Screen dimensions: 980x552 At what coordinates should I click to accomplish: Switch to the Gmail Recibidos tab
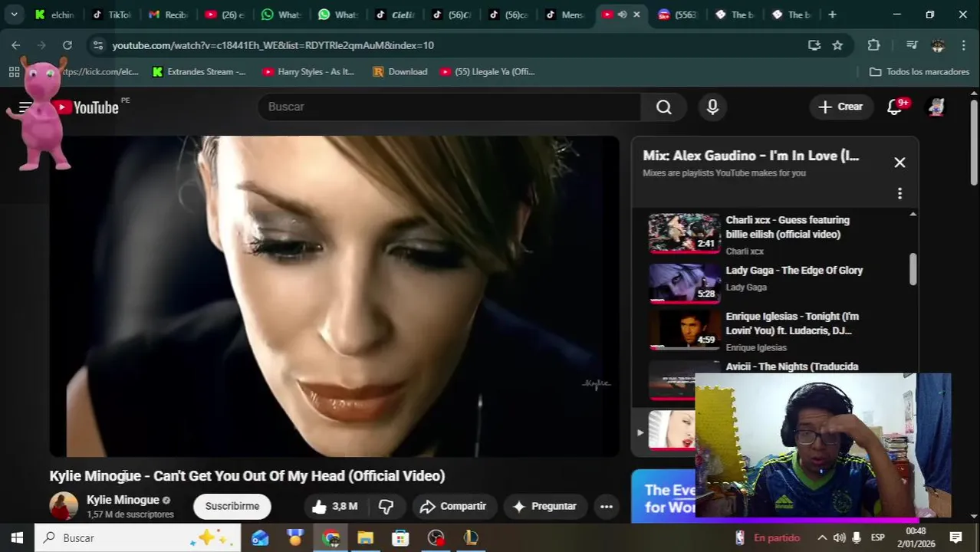pyautogui.click(x=169, y=15)
